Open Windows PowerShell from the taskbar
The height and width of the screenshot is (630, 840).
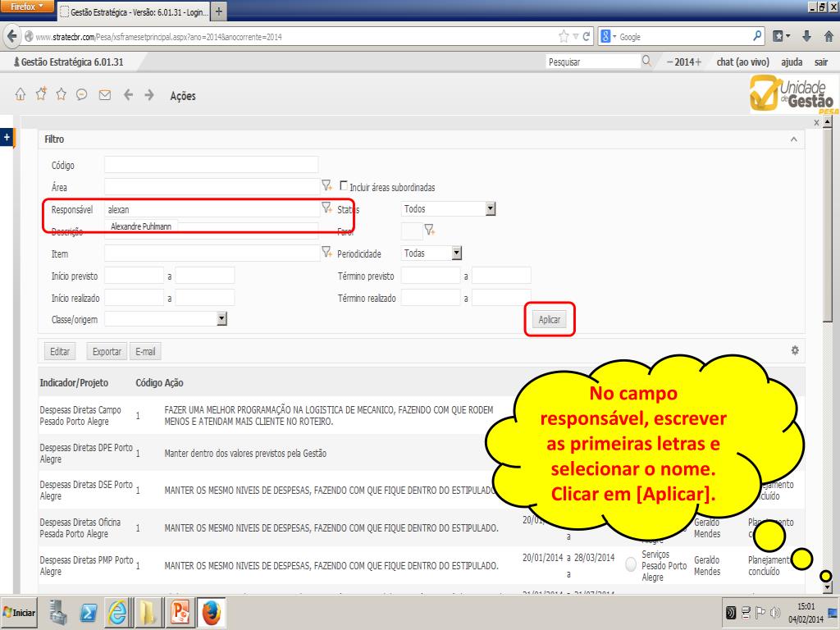88,612
